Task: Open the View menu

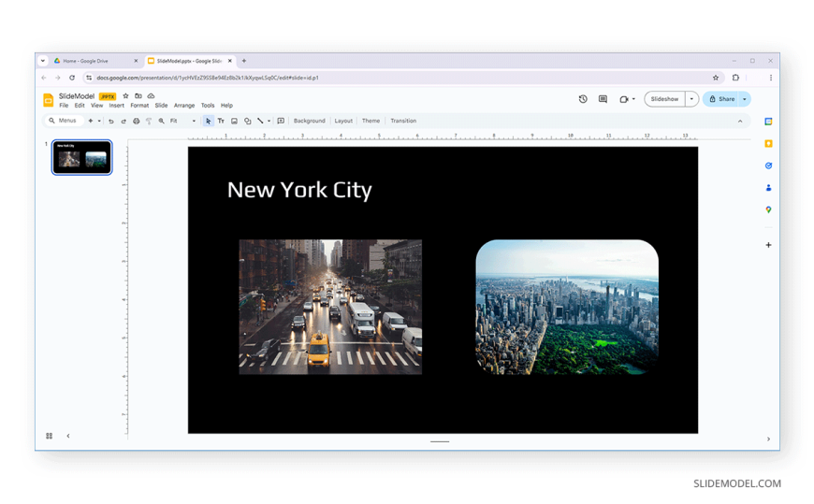Action: 97,106
